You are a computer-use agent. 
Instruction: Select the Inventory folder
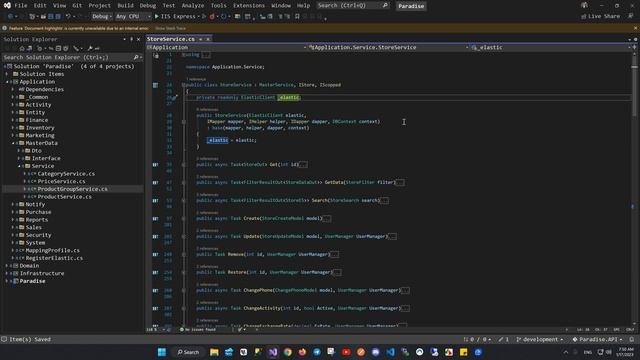pos(40,128)
